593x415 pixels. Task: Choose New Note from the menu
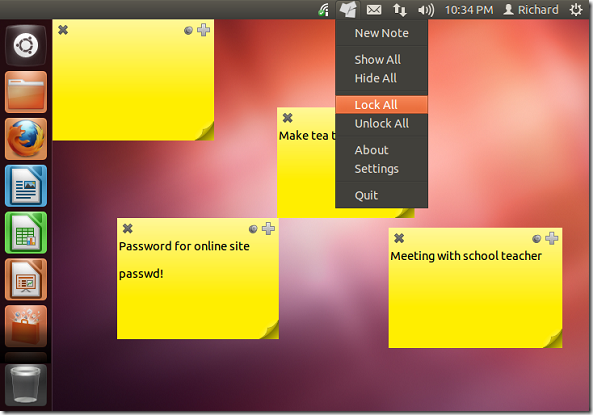382,33
